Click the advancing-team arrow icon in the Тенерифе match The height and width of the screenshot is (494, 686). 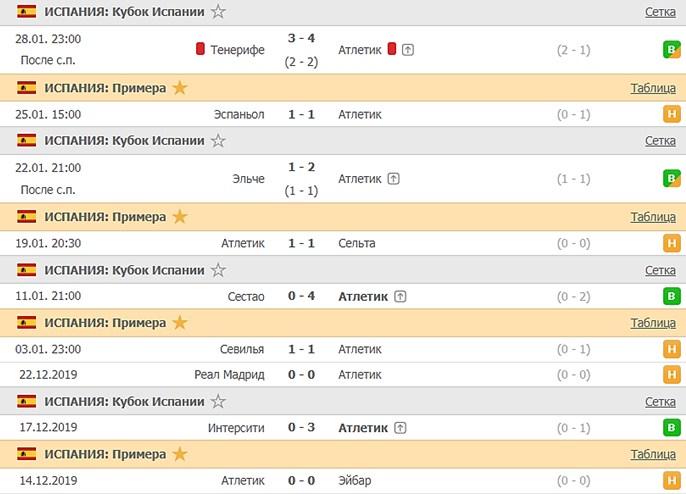409,49
